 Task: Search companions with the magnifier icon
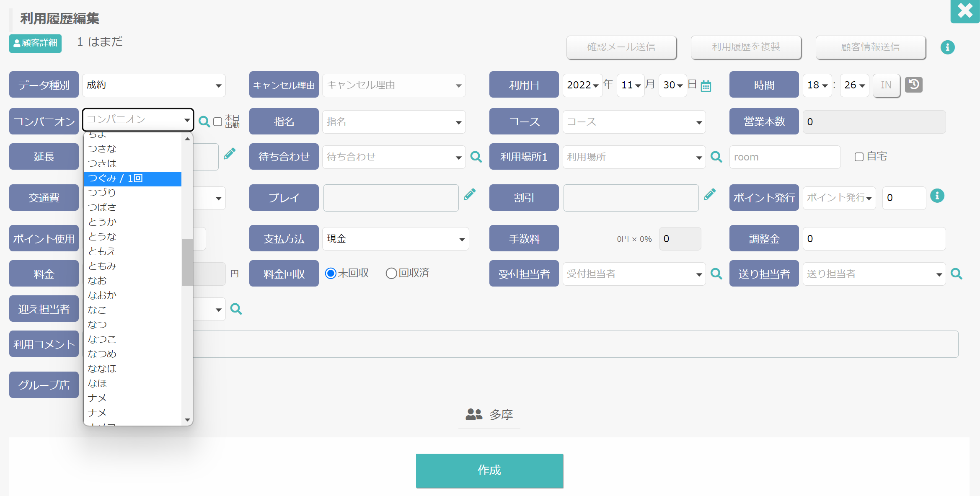coord(204,121)
